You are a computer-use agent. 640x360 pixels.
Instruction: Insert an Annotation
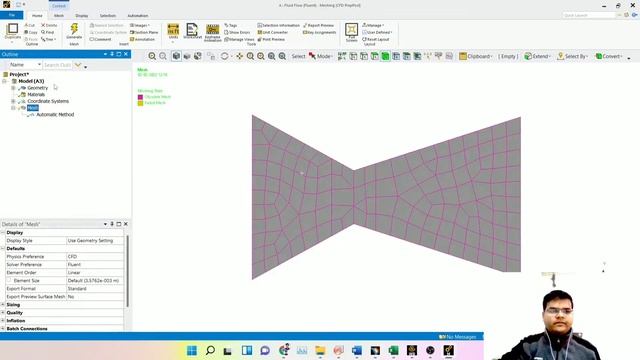click(142, 39)
